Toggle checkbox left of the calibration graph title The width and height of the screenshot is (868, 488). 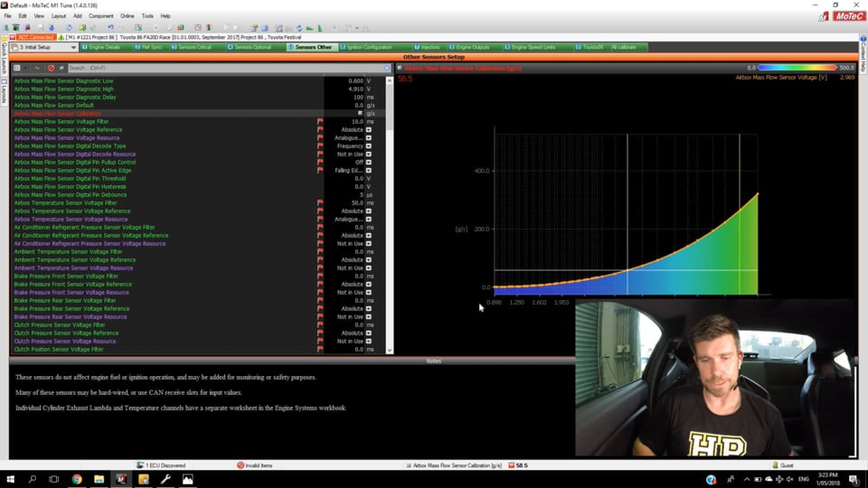click(400, 68)
